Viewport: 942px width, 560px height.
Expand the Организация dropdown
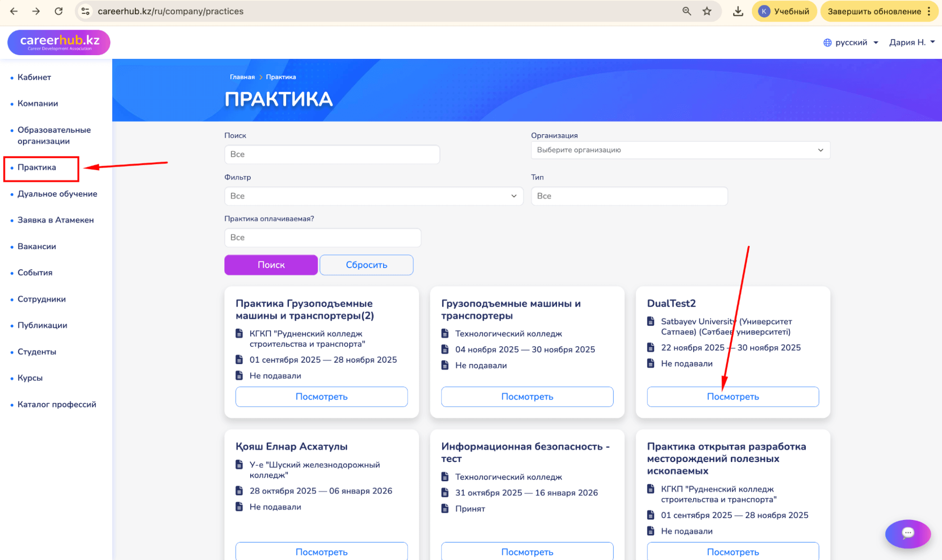click(680, 150)
